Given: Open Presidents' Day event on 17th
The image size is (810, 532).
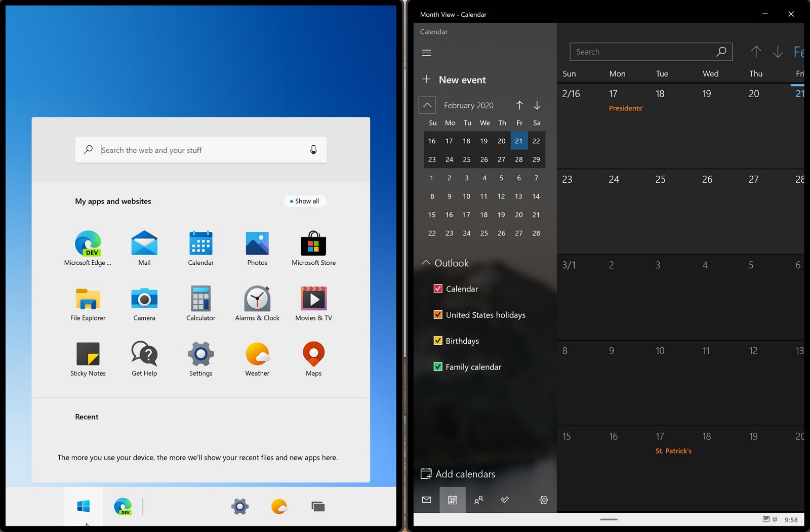Looking at the screenshot, I should [626, 108].
